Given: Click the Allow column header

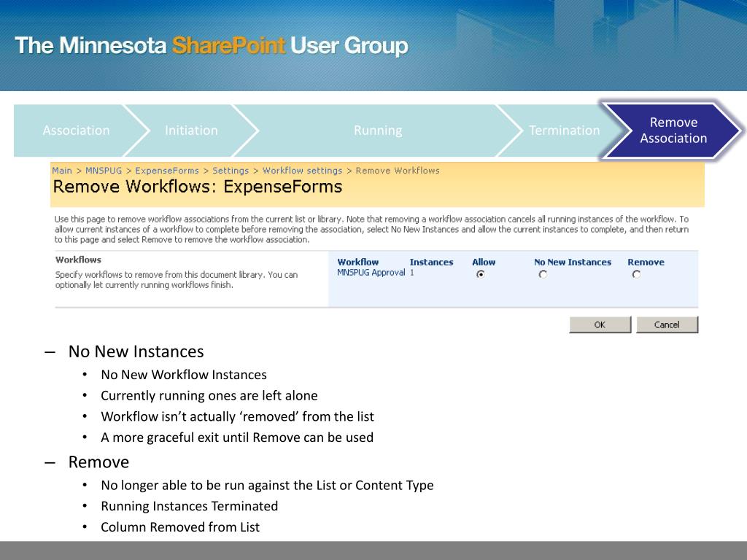Looking at the screenshot, I should (484, 262).
